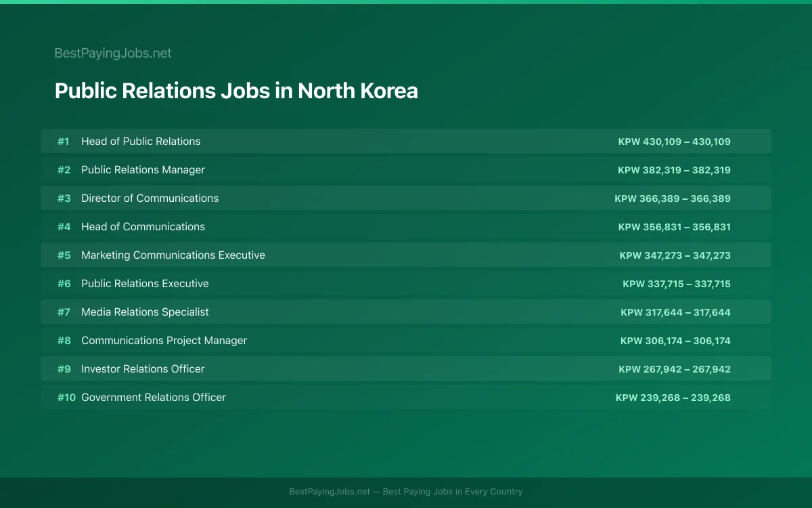Viewport: 812px width, 508px height.
Task: Click the #8 rank number
Action: (64, 341)
